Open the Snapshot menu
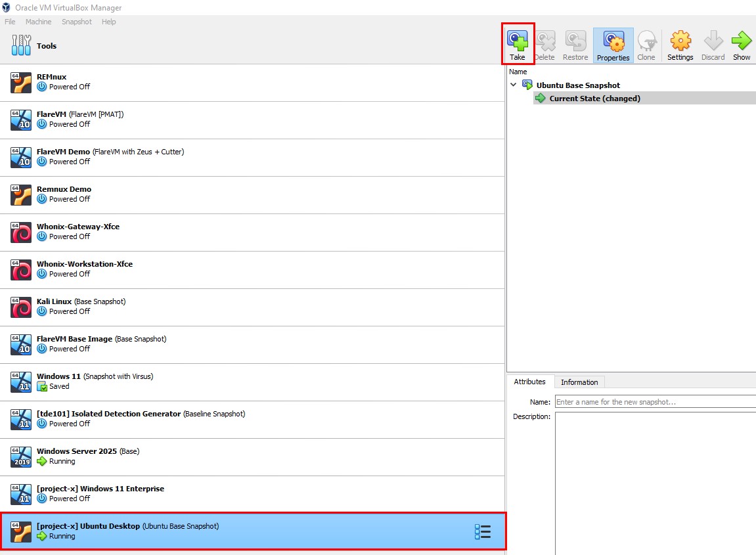756x555 pixels. point(77,22)
